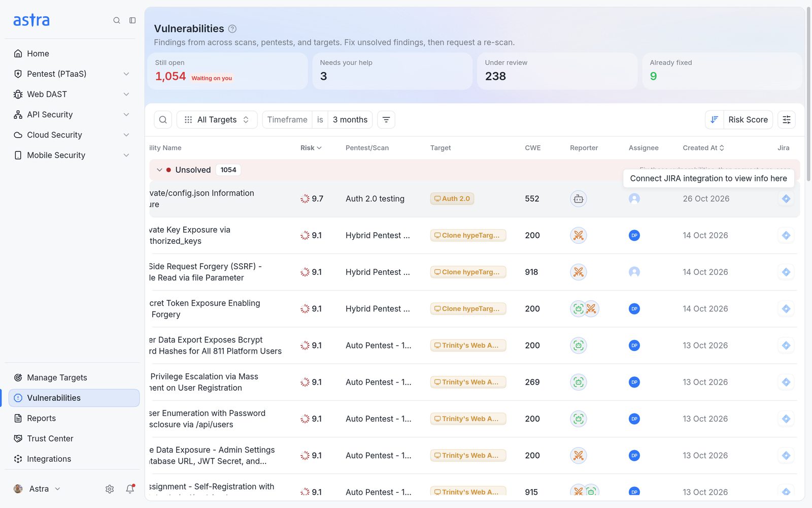The width and height of the screenshot is (812, 508).
Task: Collapse the Unsolved group
Action: pos(159,170)
